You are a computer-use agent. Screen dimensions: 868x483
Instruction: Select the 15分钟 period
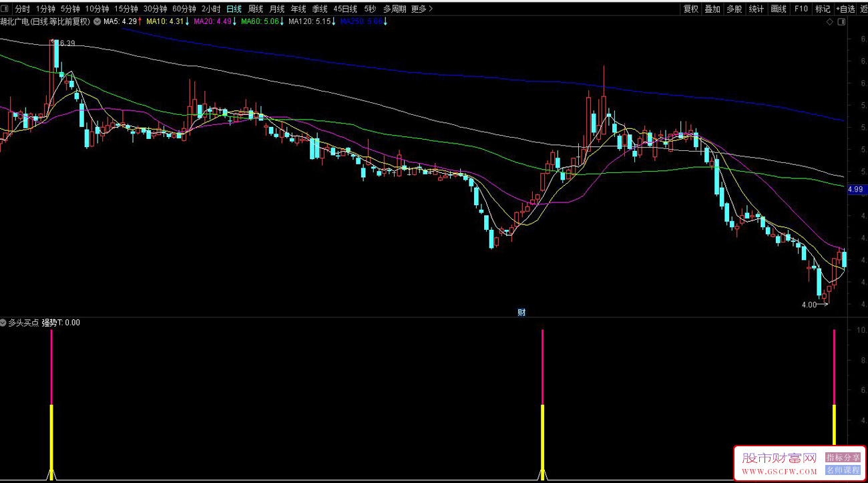(126, 9)
